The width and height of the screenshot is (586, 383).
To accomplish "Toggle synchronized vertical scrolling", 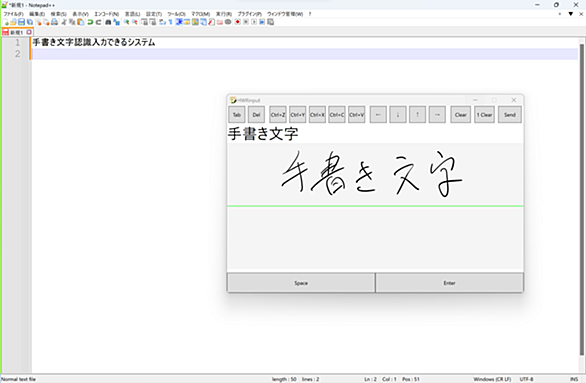I will coord(144,22).
